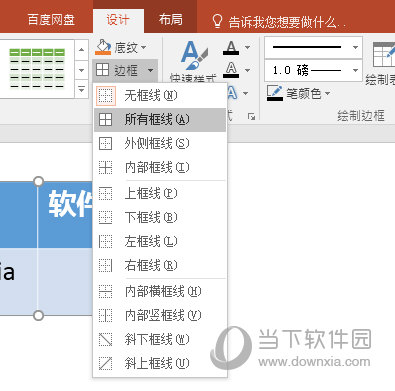Choose 上框线 from the borders menu

[x=160, y=193]
